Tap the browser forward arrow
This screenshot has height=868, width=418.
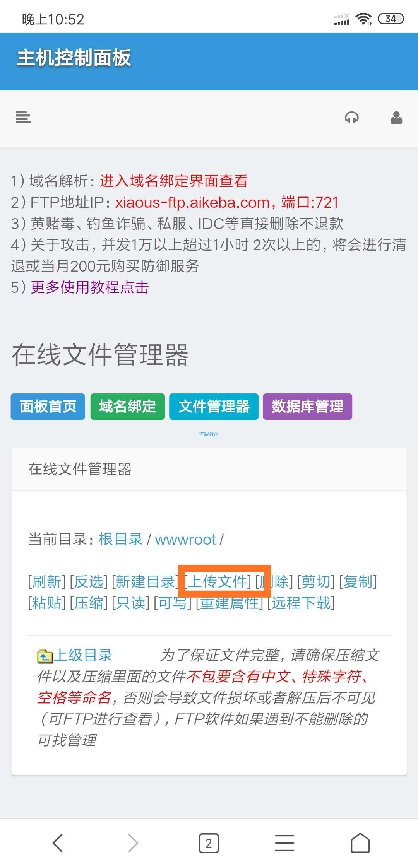click(133, 842)
